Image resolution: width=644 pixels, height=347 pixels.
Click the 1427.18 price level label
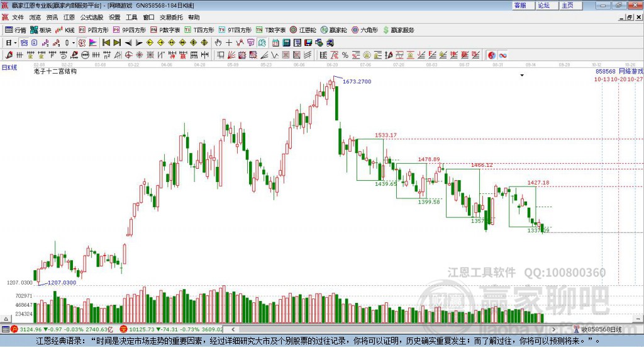point(538,183)
